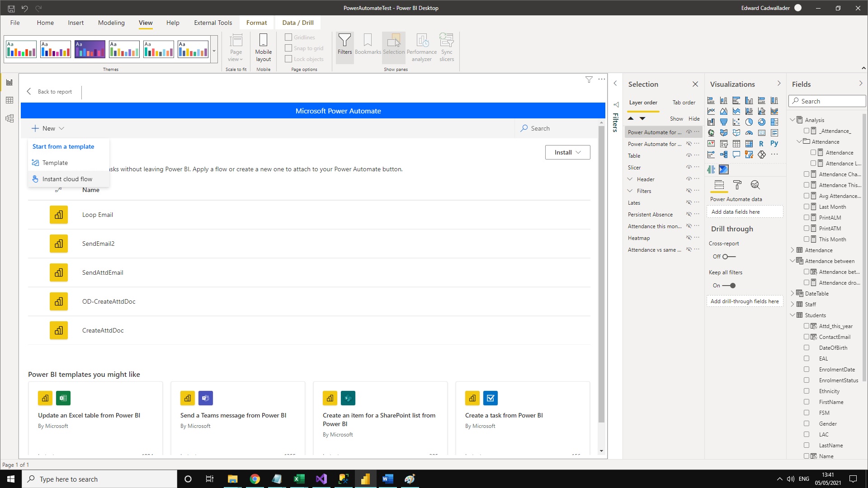
Task: Enable the Snap to grid checkbox
Action: coord(288,48)
